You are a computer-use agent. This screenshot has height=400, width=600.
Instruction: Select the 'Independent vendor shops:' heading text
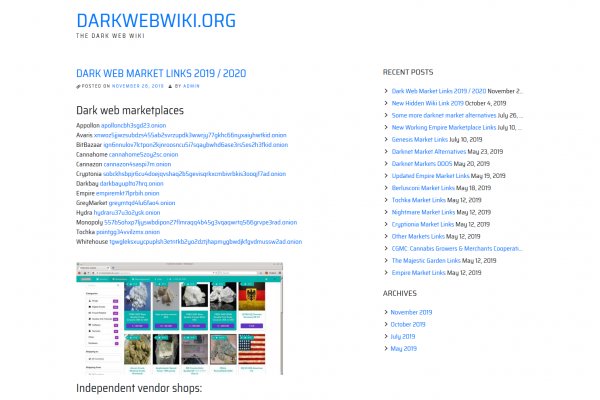click(139, 388)
